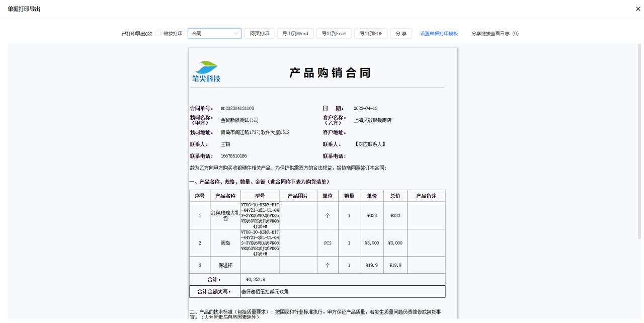The height and width of the screenshot is (323, 644).
Task: Click the ¥333 unit price cell
Action: [372, 215]
